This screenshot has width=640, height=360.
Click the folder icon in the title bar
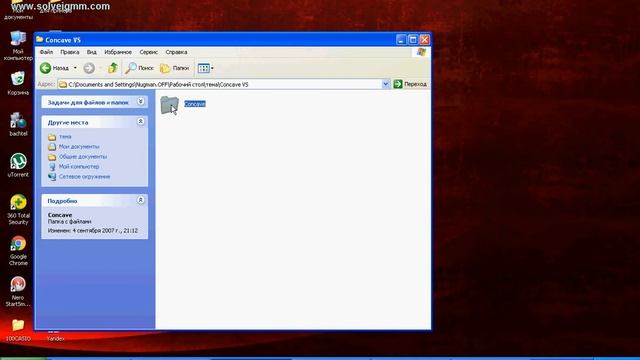point(40,40)
